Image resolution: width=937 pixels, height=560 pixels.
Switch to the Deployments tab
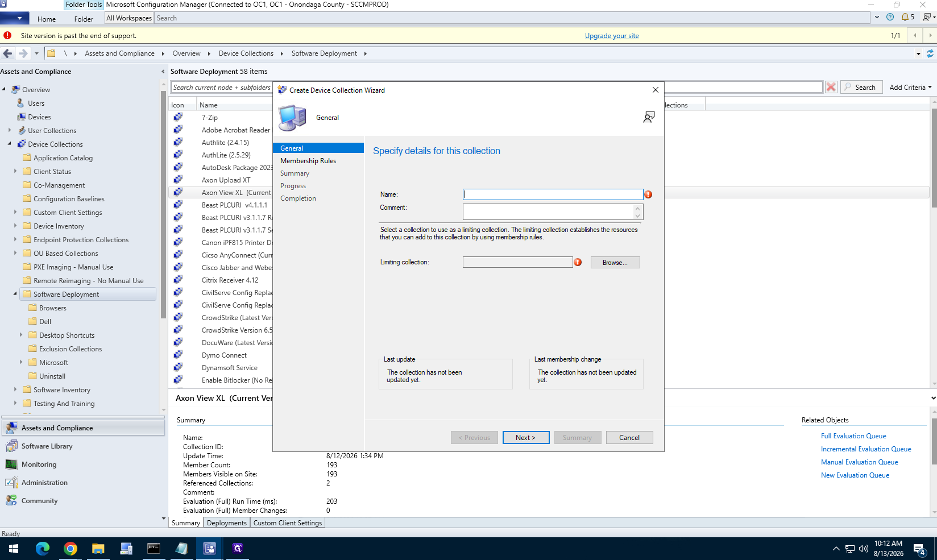point(227,522)
